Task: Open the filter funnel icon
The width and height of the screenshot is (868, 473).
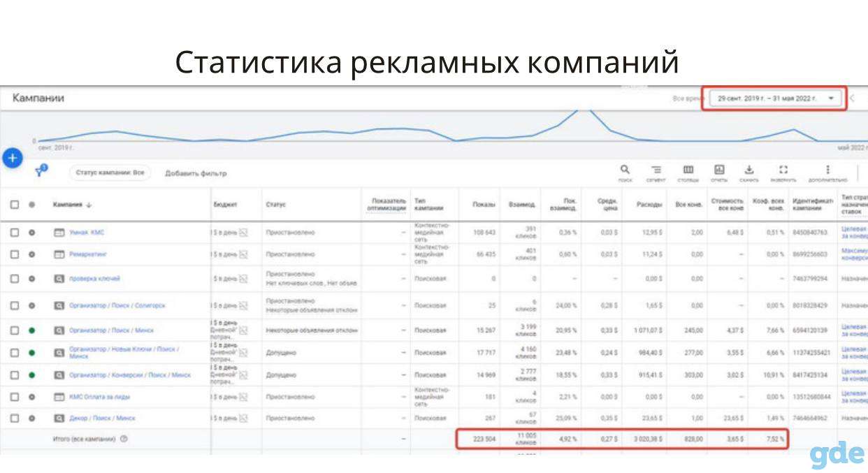Action: tap(40, 173)
